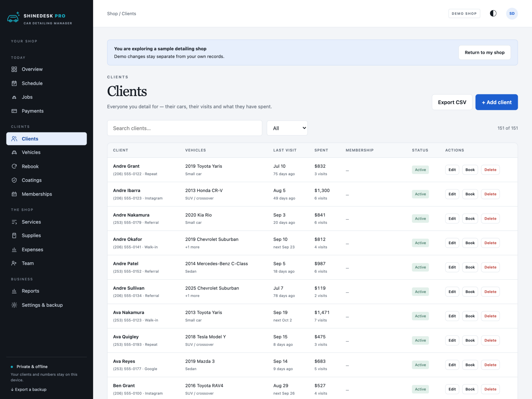Click the Team add-person icon
532x399 pixels.
coord(14,263)
